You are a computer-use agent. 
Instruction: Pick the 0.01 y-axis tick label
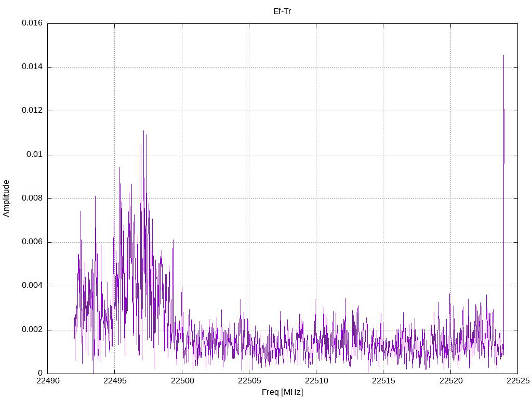tap(34, 155)
